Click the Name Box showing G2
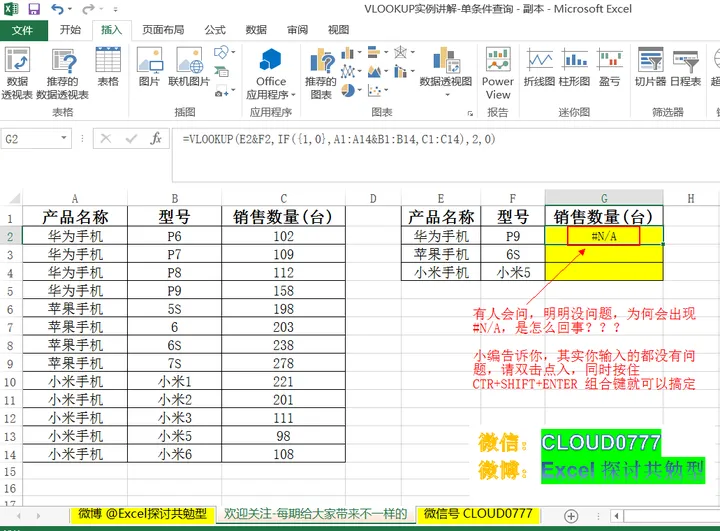This screenshot has width=720, height=531. [x=37, y=139]
